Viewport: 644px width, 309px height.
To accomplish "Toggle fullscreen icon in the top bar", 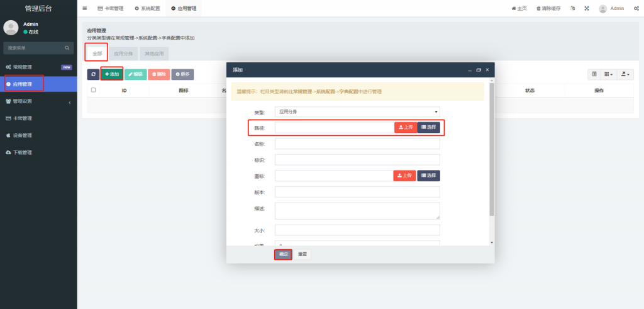I will 587,8.
